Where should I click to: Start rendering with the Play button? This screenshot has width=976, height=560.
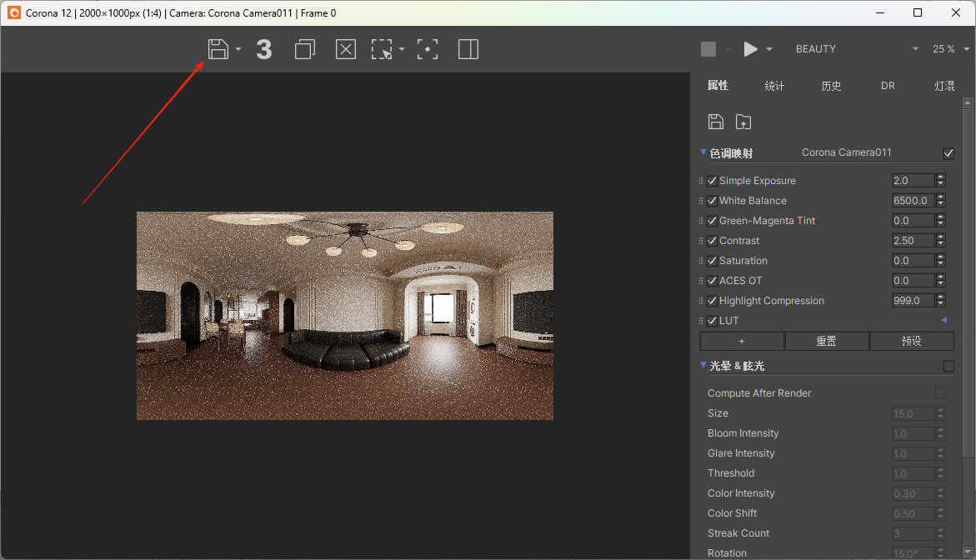pos(751,49)
